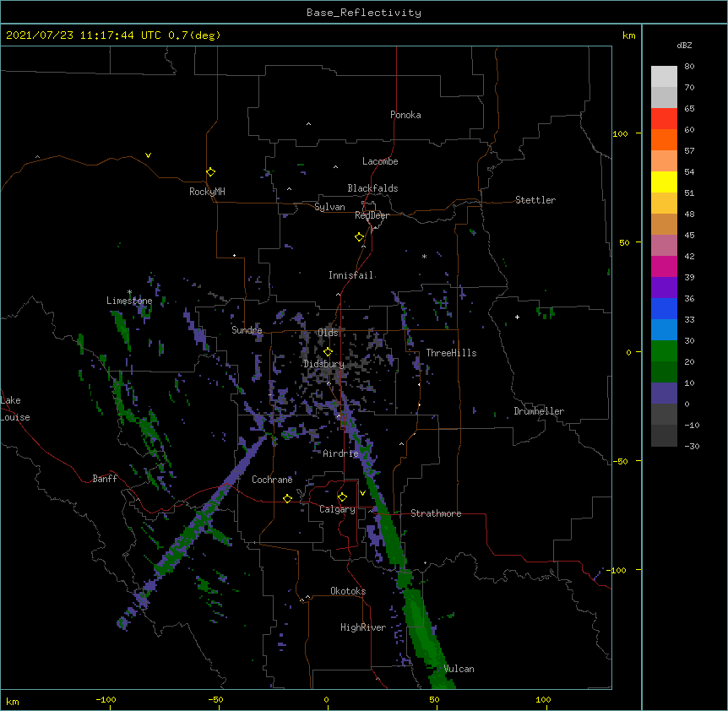Click the ThreeHills city label

pos(451,353)
